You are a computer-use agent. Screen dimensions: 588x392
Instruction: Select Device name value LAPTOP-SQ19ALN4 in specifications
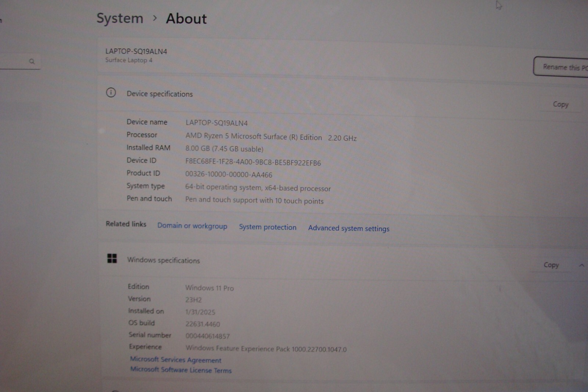[x=216, y=123]
